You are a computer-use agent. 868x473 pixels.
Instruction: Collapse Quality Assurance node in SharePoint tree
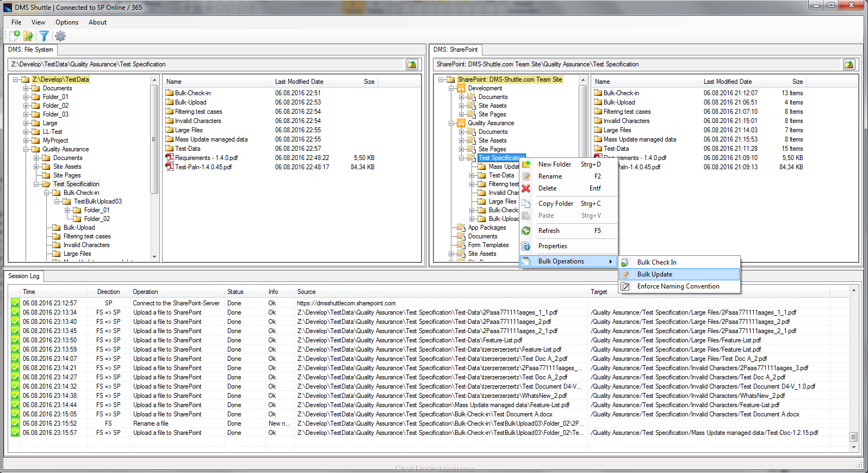(451, 123)
